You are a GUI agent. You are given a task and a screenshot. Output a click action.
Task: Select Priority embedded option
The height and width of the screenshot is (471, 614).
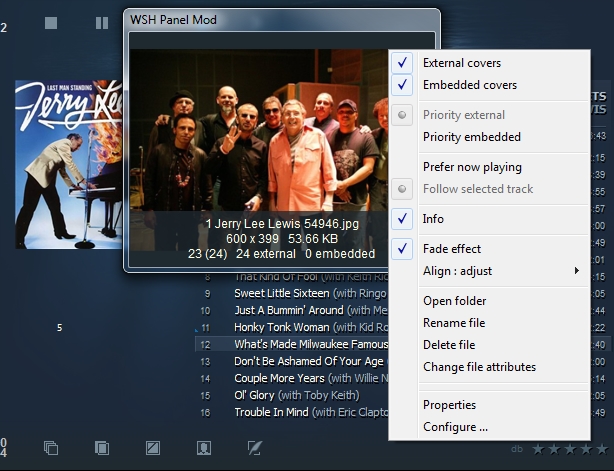coord(471,137)
